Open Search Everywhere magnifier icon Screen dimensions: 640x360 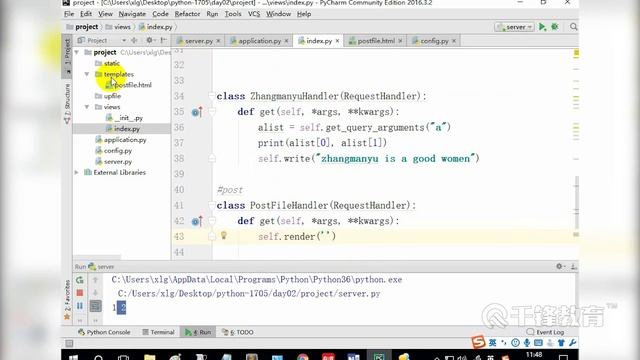coord(573,27)
